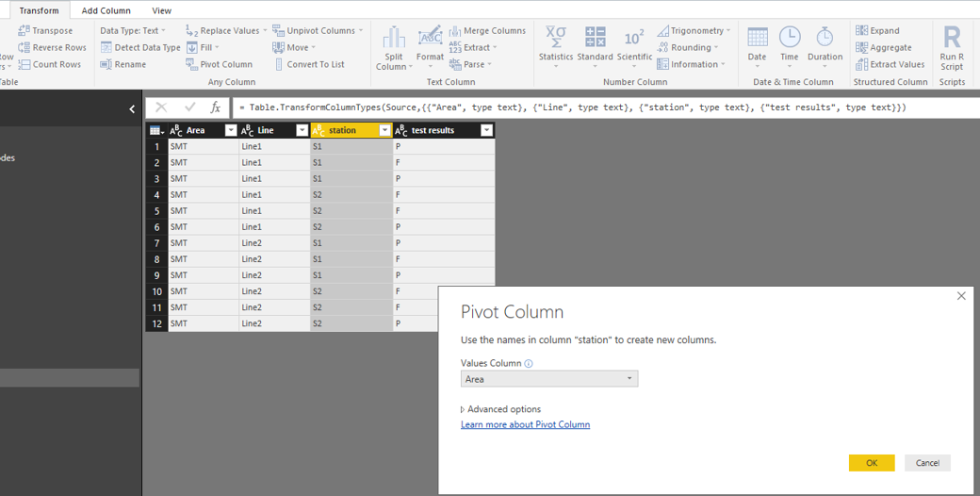Screen dimensions: 980x496
Task: Click the Standard operations icon
Action: [595, 36]
